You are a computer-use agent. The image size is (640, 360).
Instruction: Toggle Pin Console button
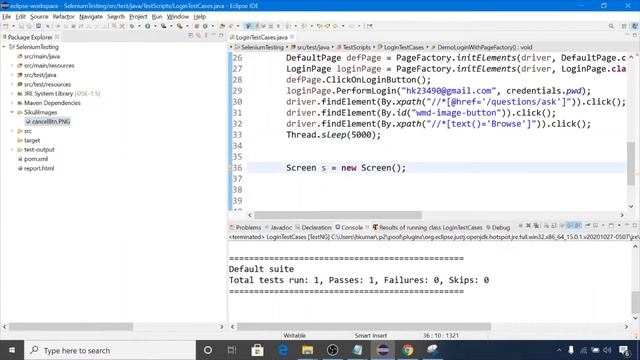pos(588,226)
